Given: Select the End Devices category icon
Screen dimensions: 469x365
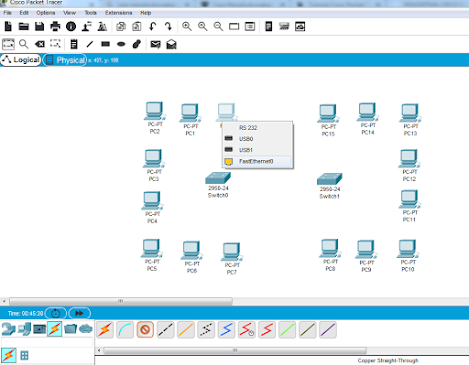Looking at the screenshot, I should click(x=24, y=329).
